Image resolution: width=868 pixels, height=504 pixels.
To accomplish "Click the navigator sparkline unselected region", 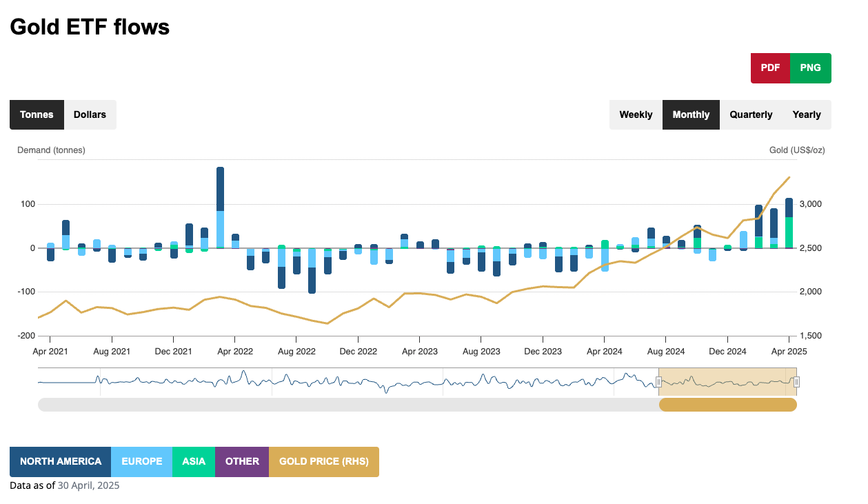I will 345,382.
